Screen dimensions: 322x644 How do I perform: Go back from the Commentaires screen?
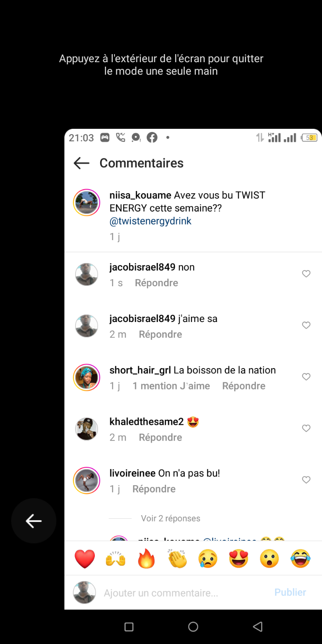pos(81,163)
